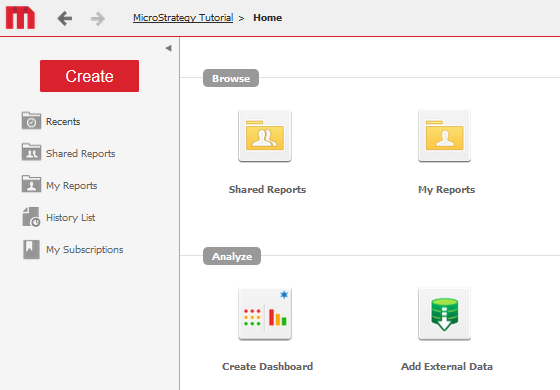Viewport: 560px width, 390px height.
Task: Open My Subscriptions in the sidebar
Action: click(x=84, y=249)
